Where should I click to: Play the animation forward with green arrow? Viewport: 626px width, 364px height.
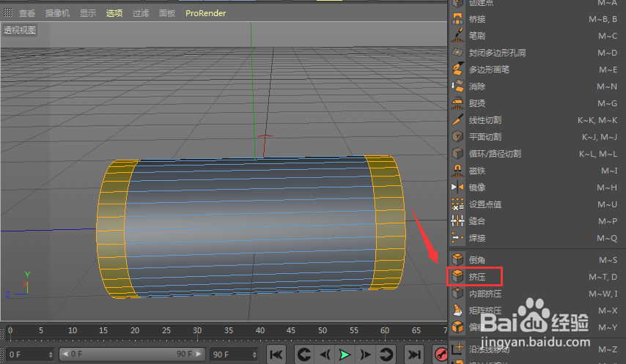[x=345, y=354]
